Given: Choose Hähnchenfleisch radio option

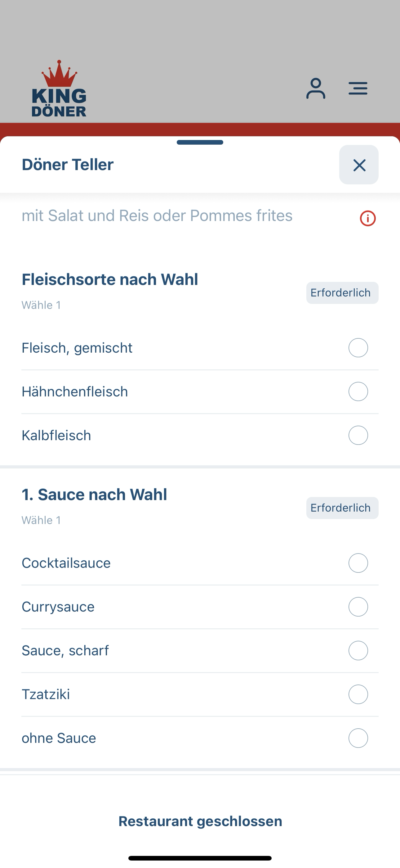Looking at the screenshot, I should [x=358, y=391].
